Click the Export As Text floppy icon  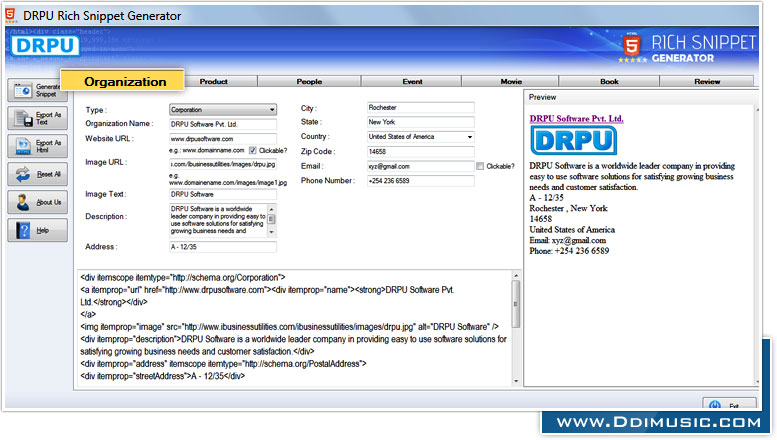click(23, 118)
